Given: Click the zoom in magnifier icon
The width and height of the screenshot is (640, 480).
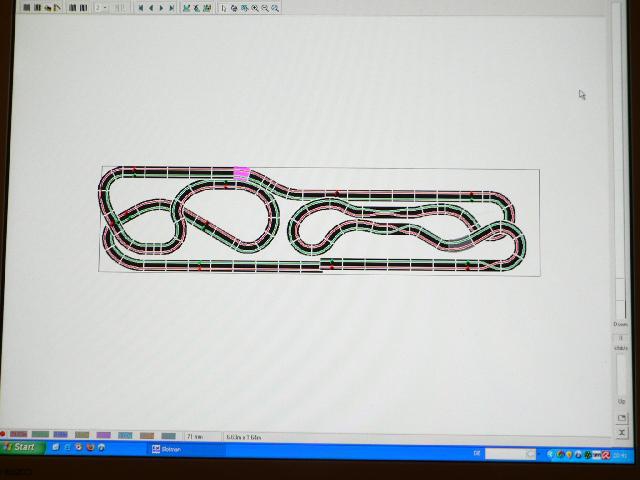Looking at the screenshot, I should [254, 7].
